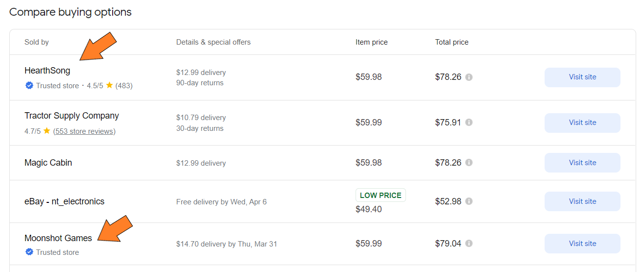This screenshot has height=272, width=644.
Task: Click info icon beside $75.91 total price
Action: (469, 123)
